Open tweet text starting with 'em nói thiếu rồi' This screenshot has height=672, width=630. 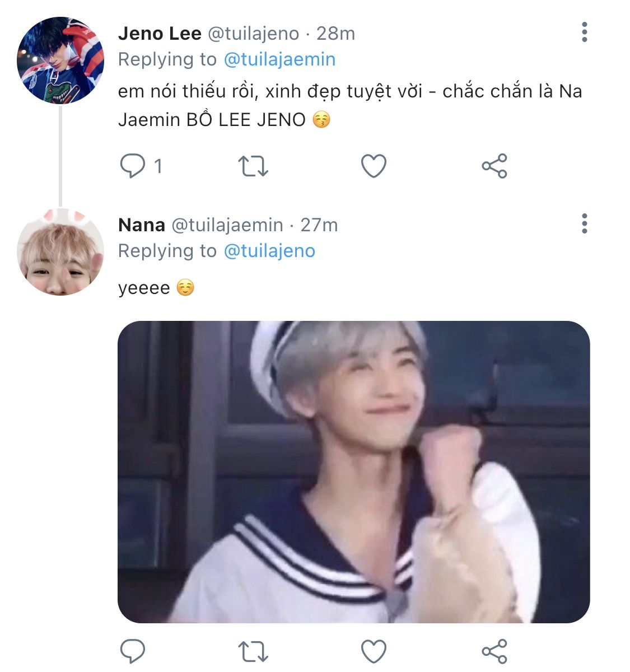point(350,105)
